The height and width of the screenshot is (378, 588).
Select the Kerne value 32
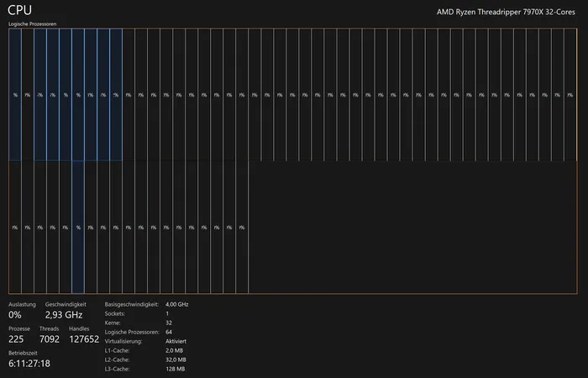pos(169,323)
